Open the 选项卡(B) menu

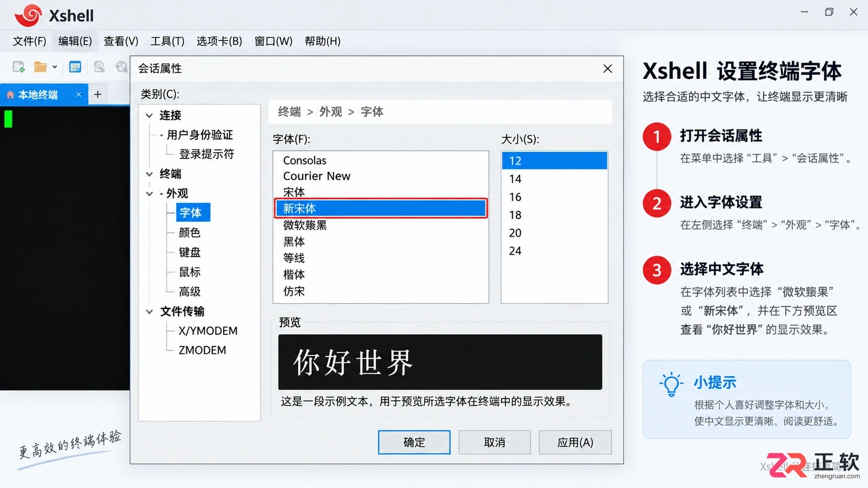[219, 41]
